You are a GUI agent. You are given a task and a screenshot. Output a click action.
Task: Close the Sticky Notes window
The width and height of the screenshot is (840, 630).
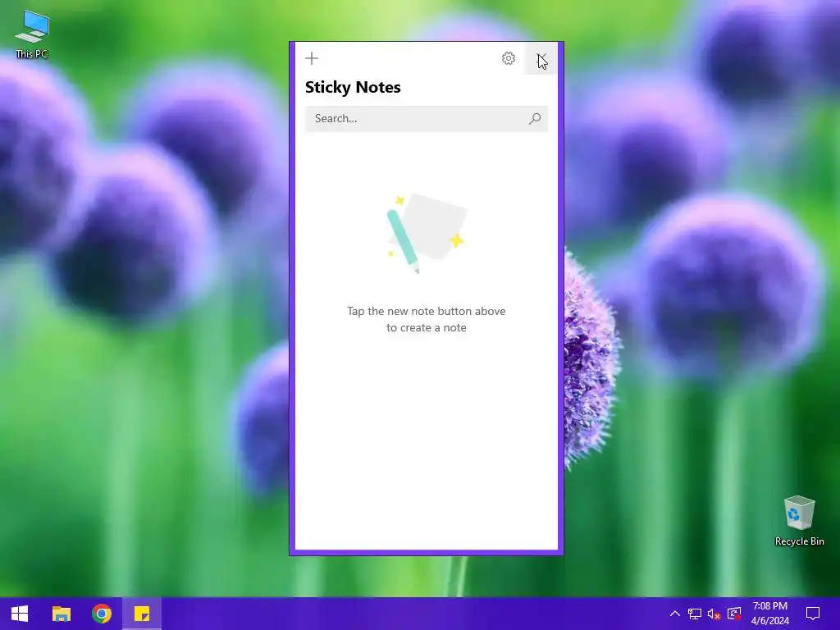pos(541,58)
